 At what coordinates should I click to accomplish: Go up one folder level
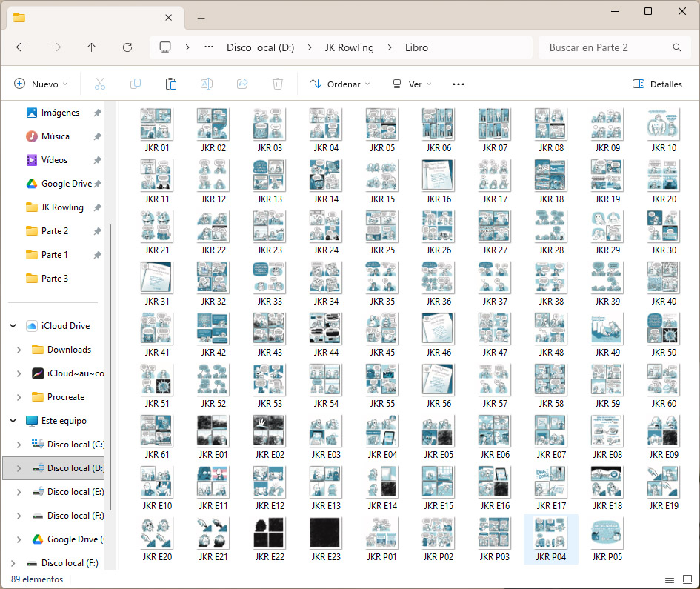click(x=92, y=47)
